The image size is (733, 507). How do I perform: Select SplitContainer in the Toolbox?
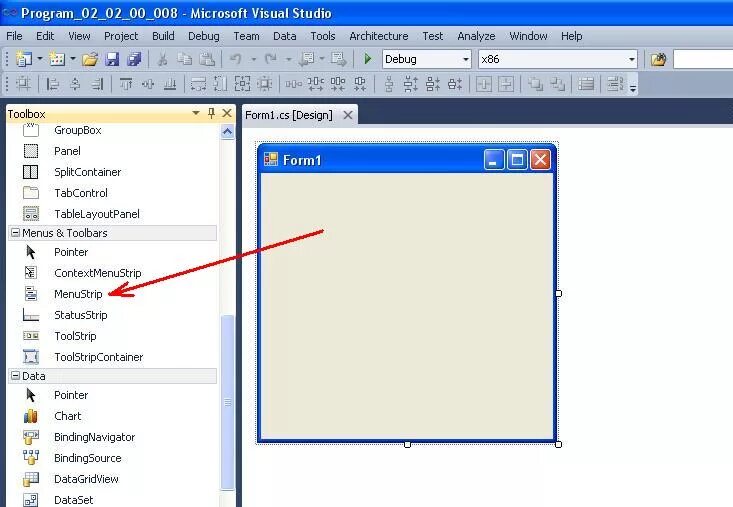pos(87,172)
